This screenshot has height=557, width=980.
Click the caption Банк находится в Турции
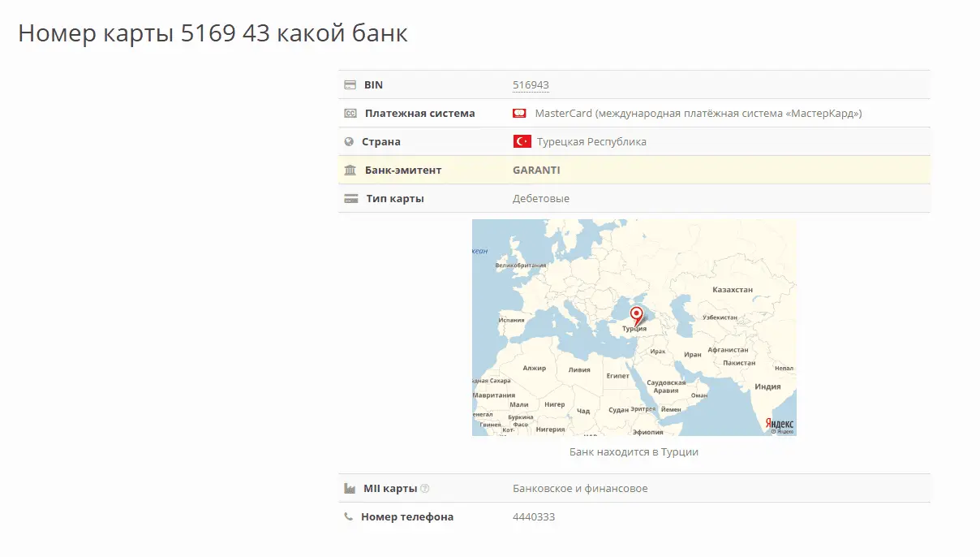pyautogui.click(x=634, y=451)
